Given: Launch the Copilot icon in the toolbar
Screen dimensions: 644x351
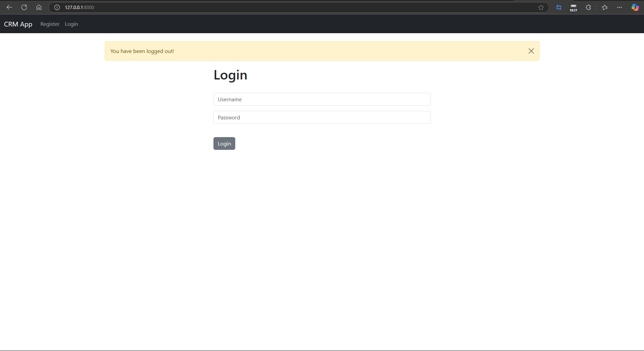Looking at the screenshot, I should 635,7.
